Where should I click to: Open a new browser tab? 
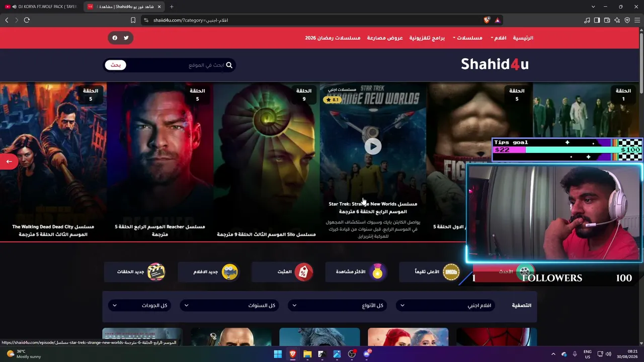click(x=172, y=7)
